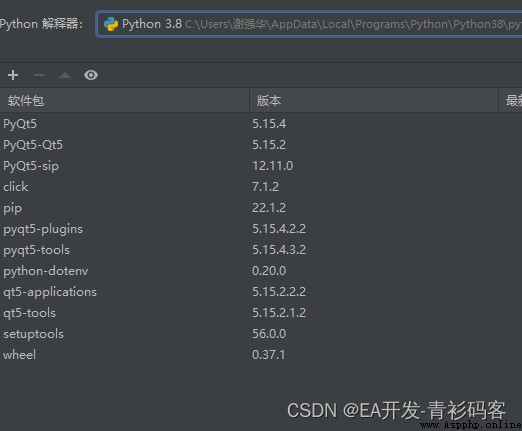Click the Python logo in interpreter field

111,24
